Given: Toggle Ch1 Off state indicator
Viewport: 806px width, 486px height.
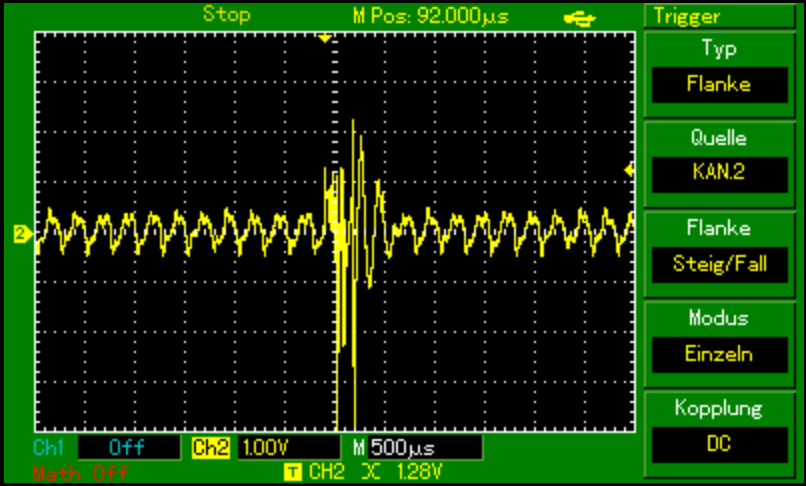Looking at the screenshot, I should [x=127, y=447].
